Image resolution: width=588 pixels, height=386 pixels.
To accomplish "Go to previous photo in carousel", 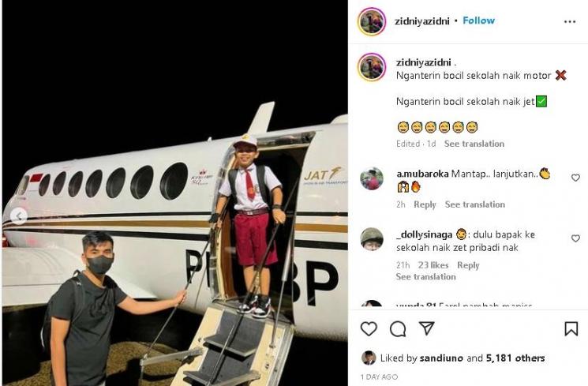I will tap(19, 215).
